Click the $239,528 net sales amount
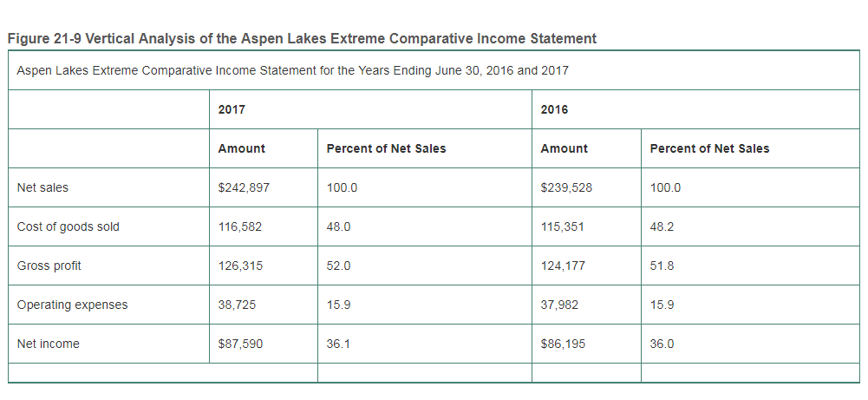The height and width of the screenshot is (400, 868). pos(566,187)
